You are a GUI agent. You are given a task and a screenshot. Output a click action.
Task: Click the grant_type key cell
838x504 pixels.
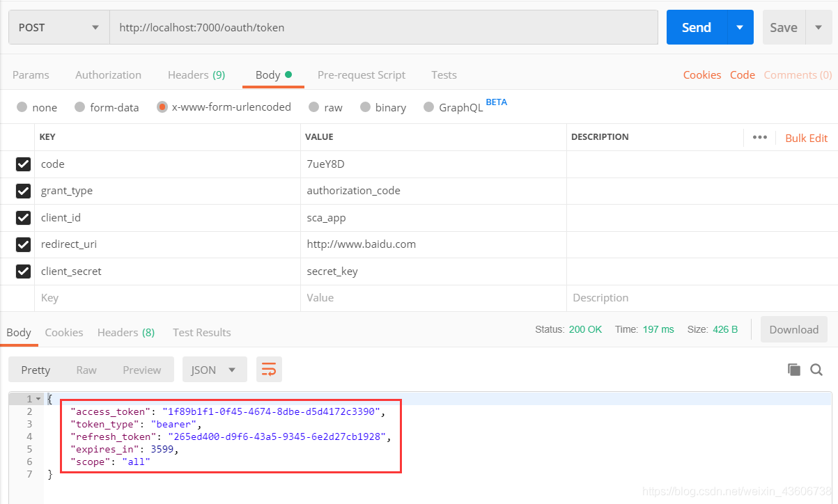tap(167, 191)
